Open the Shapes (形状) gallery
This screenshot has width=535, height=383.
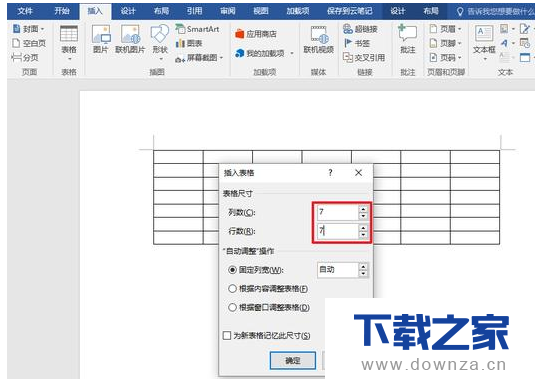(x=160, y=43)
